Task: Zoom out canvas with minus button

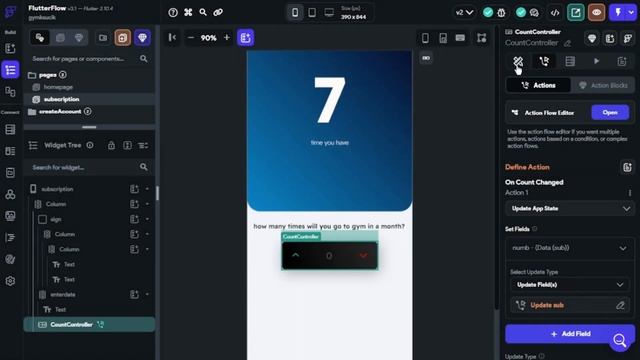Action: [191, 38]
